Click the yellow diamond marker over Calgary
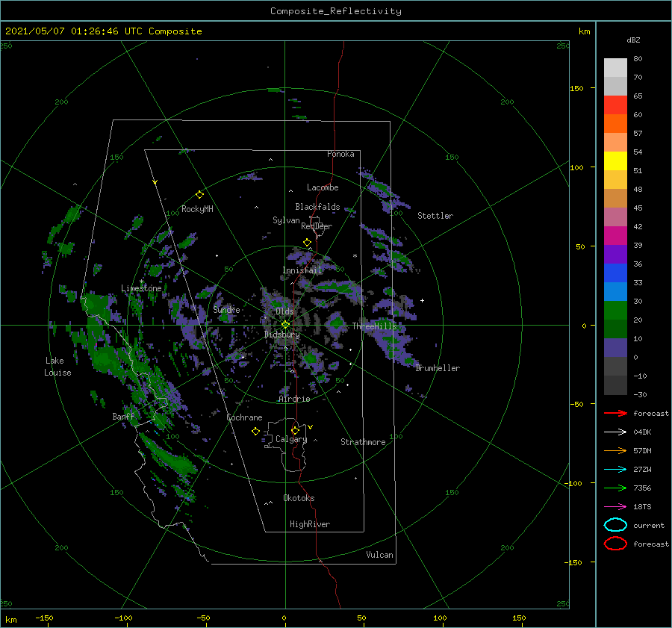This screenshot has height=628, width=672. [x=295, y=430]
